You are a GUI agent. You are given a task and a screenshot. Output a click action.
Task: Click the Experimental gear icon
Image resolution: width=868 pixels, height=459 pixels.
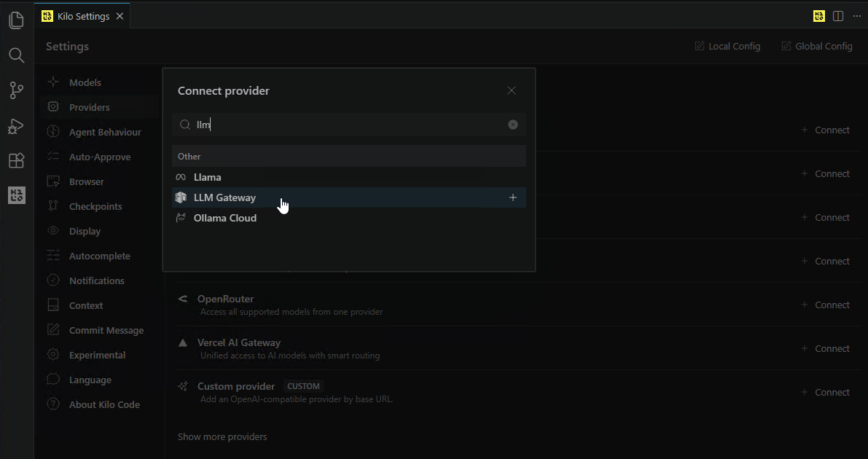point(53,354)
